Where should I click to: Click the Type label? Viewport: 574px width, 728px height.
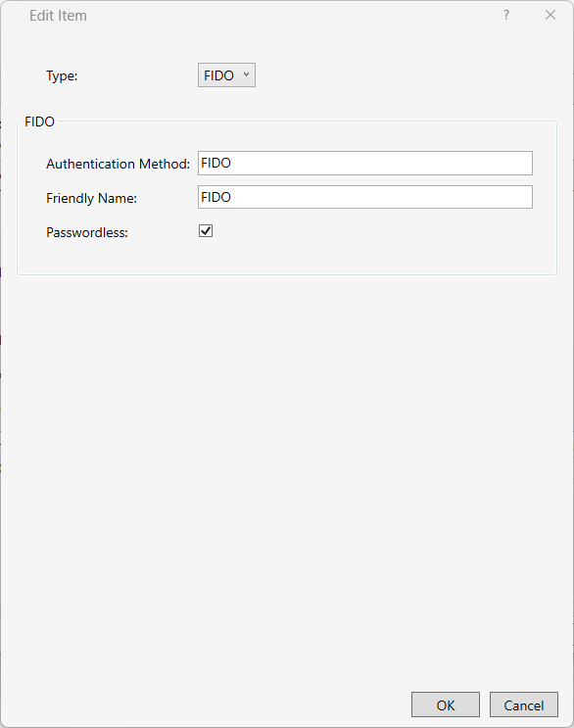click(62, 75)
